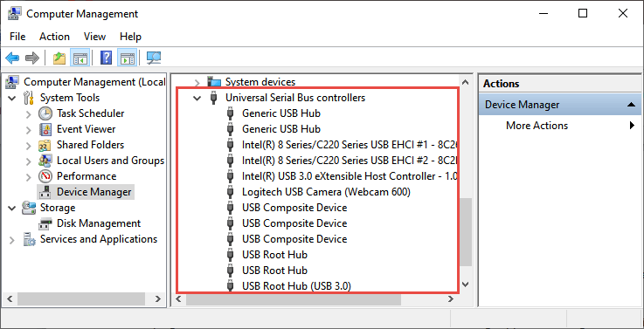Click the device list scroll right arrow
Screen dimensions: 644x329
(451, 299)
